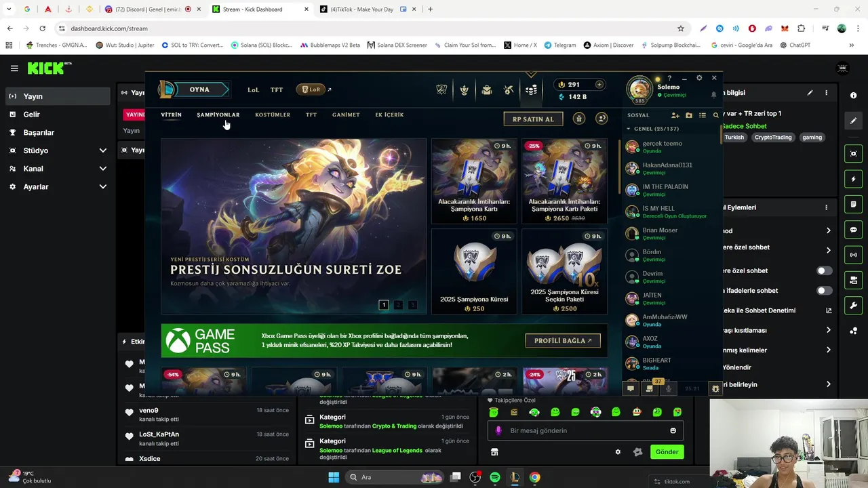Open chat settings gear beside Gönder
This screenshot has height=488, width=868.
point(618,452)
